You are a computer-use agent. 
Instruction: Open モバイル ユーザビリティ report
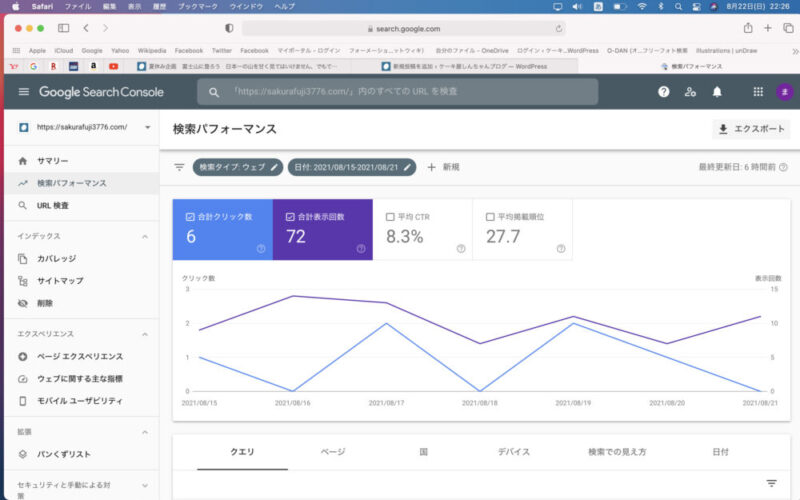click(x=82, y=401)
